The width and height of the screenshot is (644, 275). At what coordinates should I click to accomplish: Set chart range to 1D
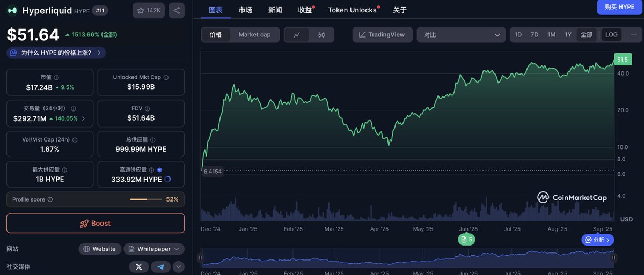point(518,34)
